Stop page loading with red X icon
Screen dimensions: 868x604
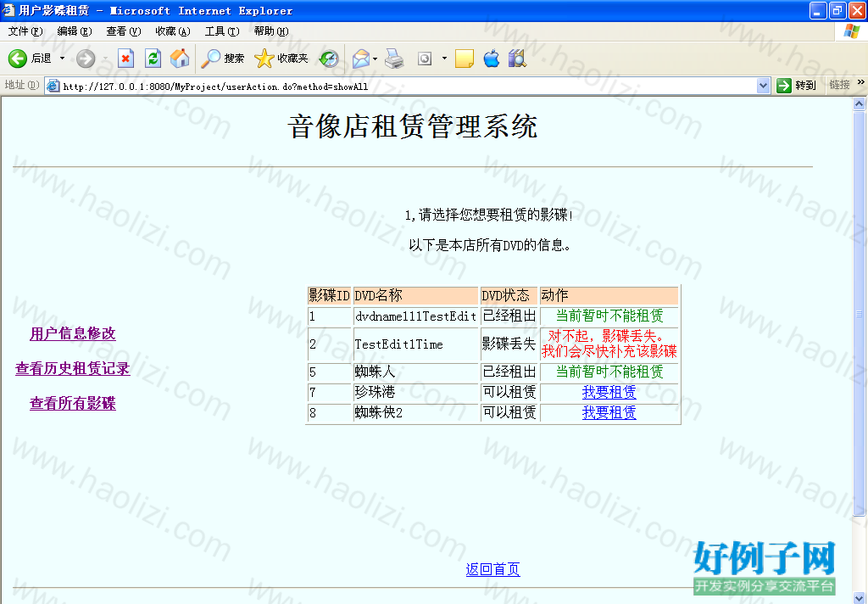[125, 59]
